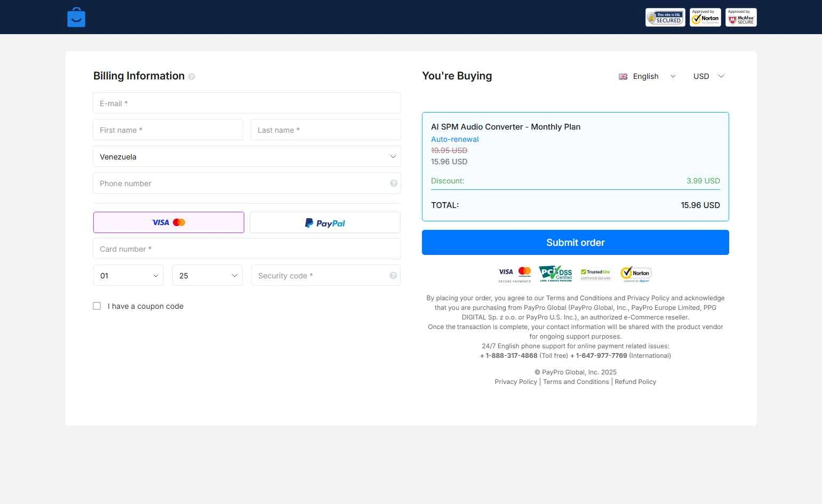The image size is (822, 504).
Task: Click the Auto-renewal link
Action: tap(455, 139)
